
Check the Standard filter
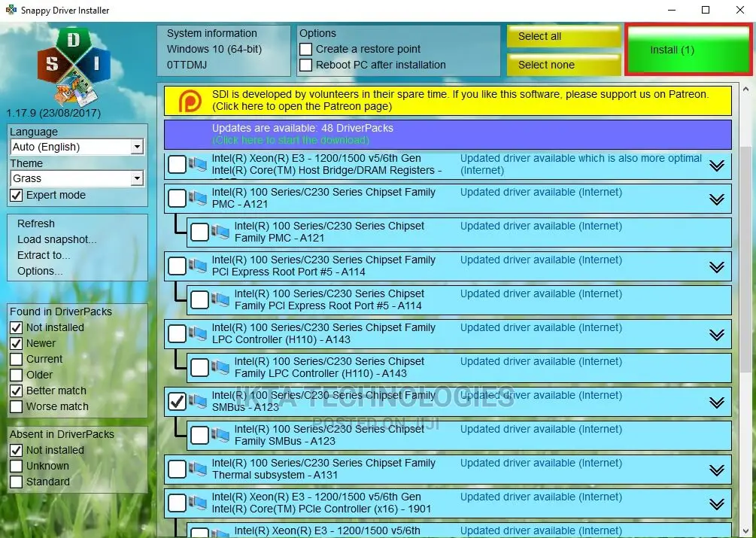pyautogui.click(x=17, y=482)
